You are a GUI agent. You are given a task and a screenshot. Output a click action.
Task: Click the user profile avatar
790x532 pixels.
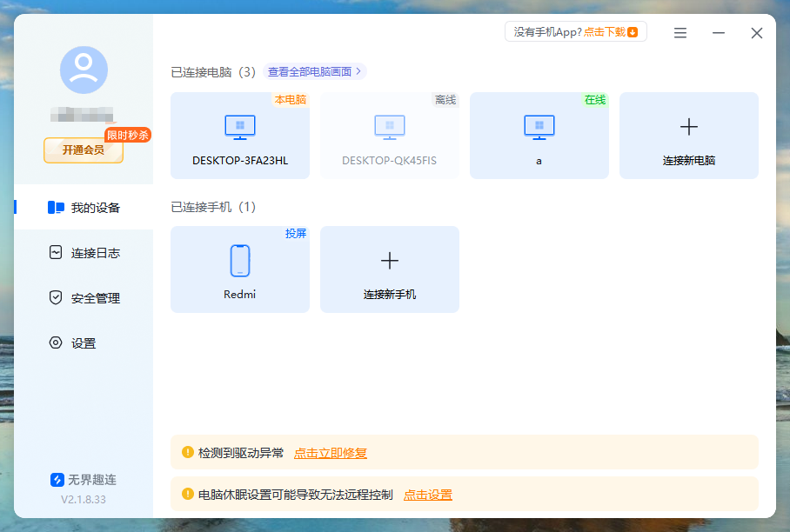(83, 70)
